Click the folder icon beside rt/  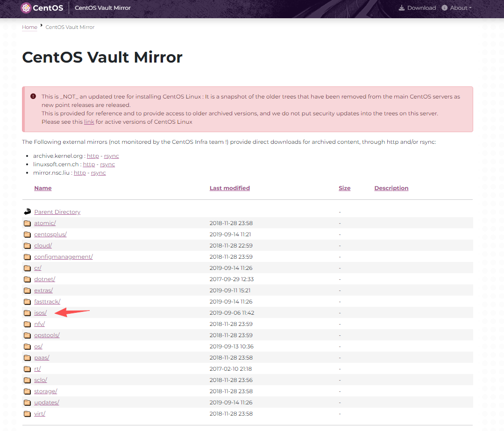pyautogui.click(x=27, y=369)
